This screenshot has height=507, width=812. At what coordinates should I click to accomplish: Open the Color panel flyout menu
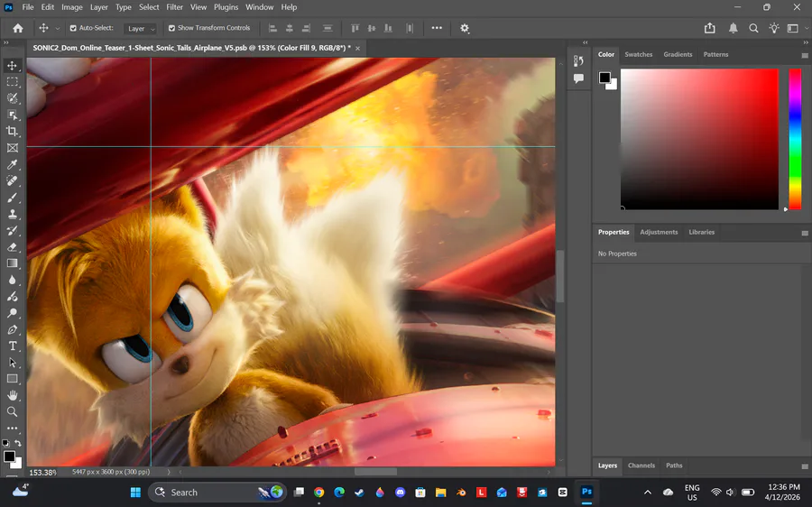805,55
